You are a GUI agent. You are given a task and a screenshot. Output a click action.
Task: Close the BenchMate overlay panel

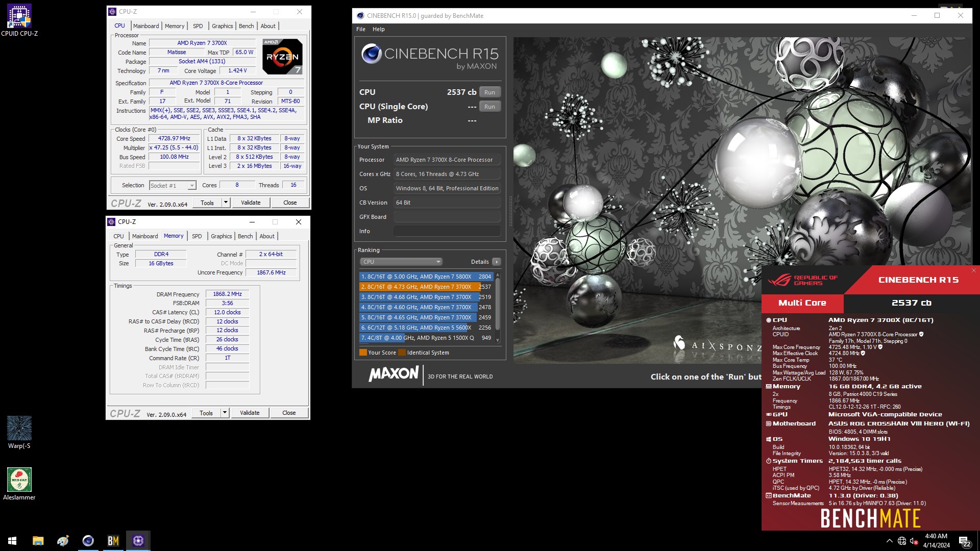973,270
